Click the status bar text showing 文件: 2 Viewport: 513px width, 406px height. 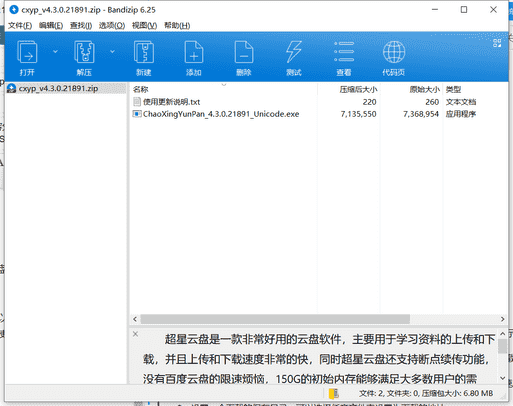(x=425, y=394)
